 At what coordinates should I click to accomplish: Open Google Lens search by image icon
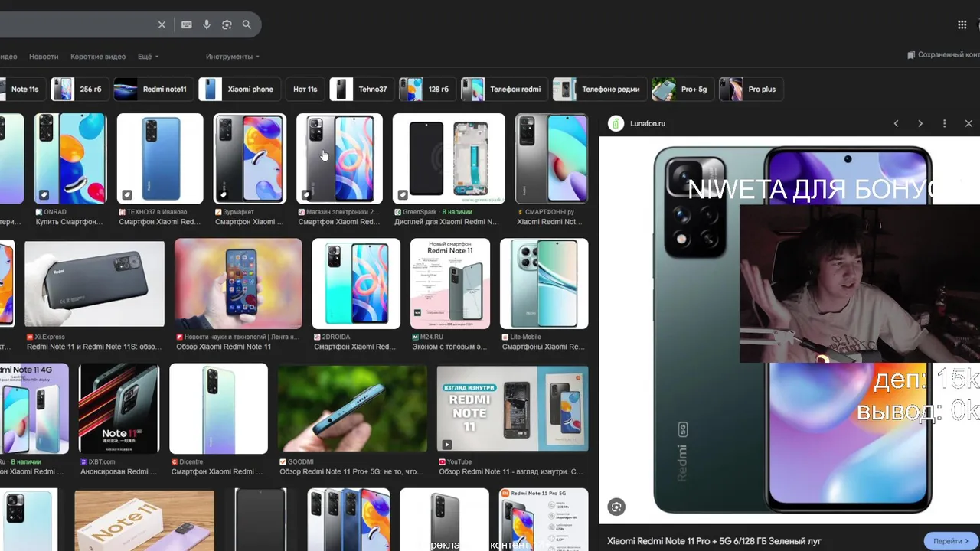pos(227,24)
